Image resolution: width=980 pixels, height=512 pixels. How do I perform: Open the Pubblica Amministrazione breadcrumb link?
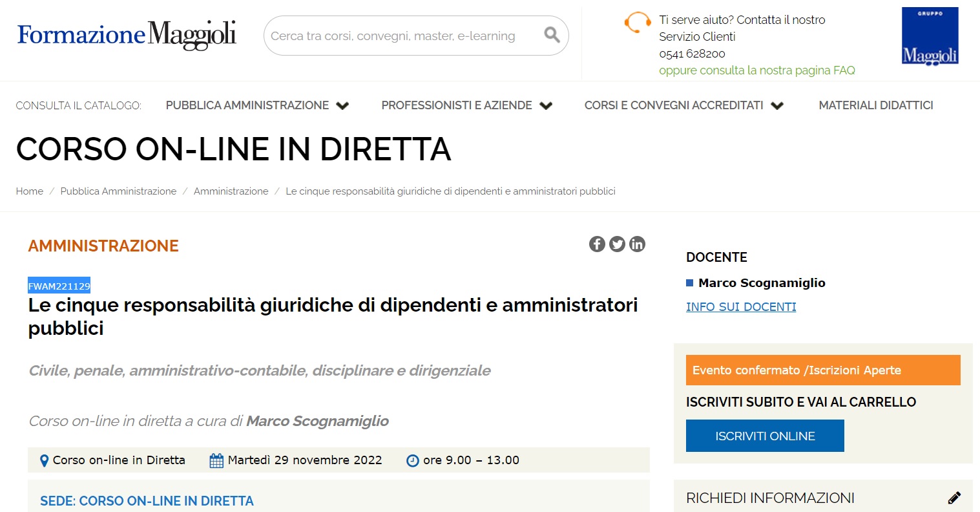click(x=118, y=191)
